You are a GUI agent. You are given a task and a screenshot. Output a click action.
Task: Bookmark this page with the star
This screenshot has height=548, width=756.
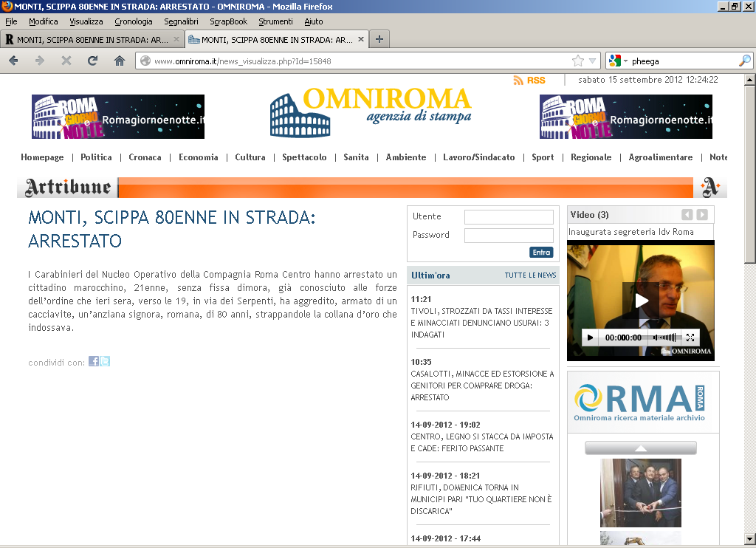[577, 61]
